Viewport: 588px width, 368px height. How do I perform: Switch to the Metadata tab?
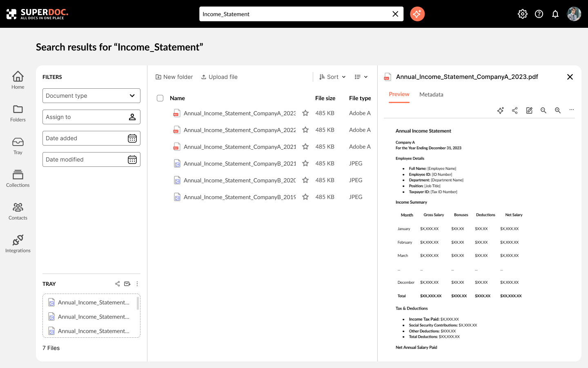[x=431, y=94]
